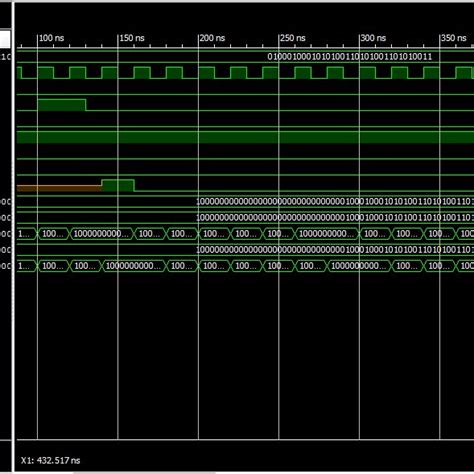Select the top binary value 0100010001010100...
Image resolution: width=474 pixels, height=474 pixels.
[350, 57]
